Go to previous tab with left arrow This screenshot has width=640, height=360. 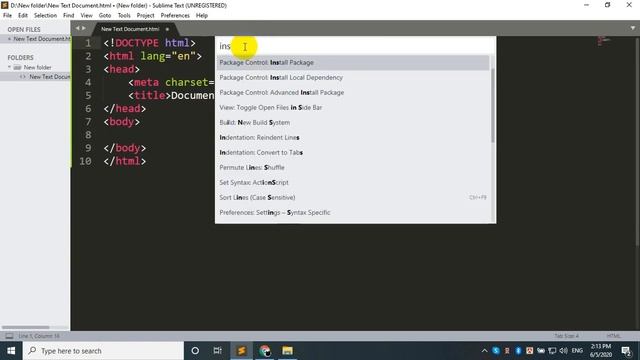(x=78, y=28)
